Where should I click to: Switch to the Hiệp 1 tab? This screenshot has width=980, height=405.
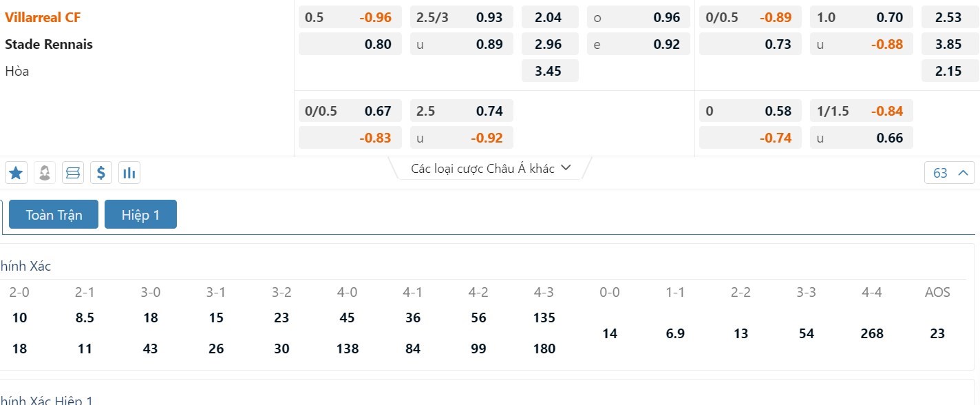pyautogui.click(x=140, y=215)
